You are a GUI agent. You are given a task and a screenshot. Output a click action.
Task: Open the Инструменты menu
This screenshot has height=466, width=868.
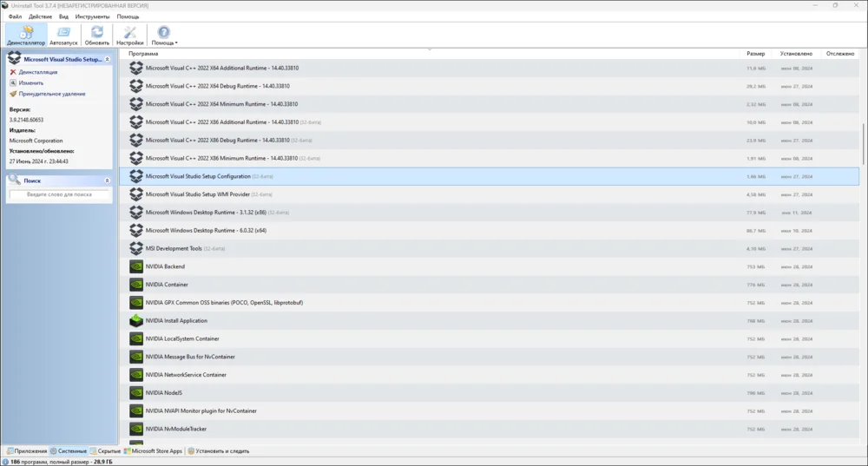pos(93,16)
